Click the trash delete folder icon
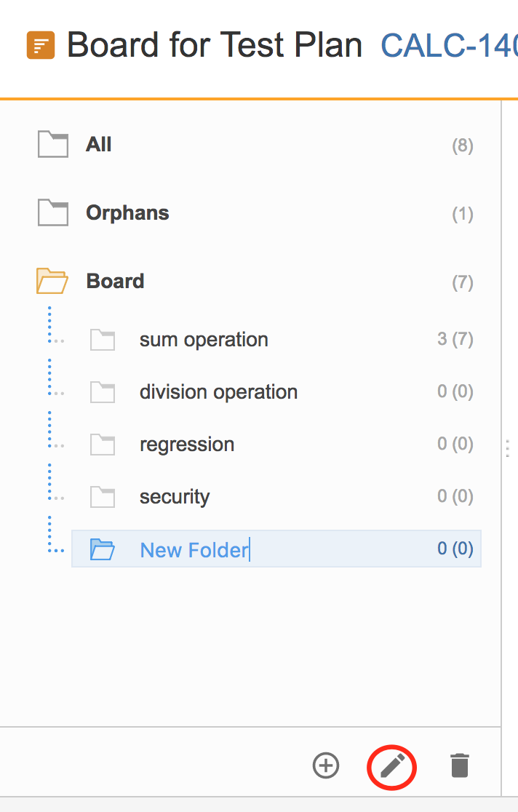The width and height of the screenshot is (518, 812). 460,765
